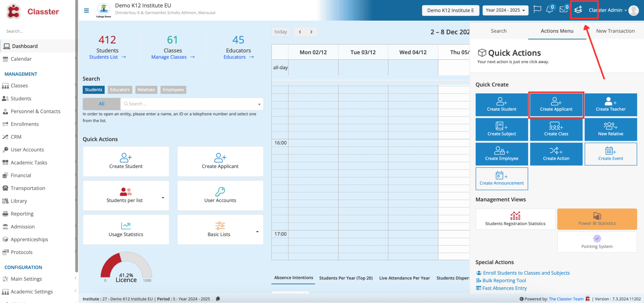Image resolution: width=644 pixels, height=303 pixels.
Task: Go to next calendar week
Action: coord(311,32)
